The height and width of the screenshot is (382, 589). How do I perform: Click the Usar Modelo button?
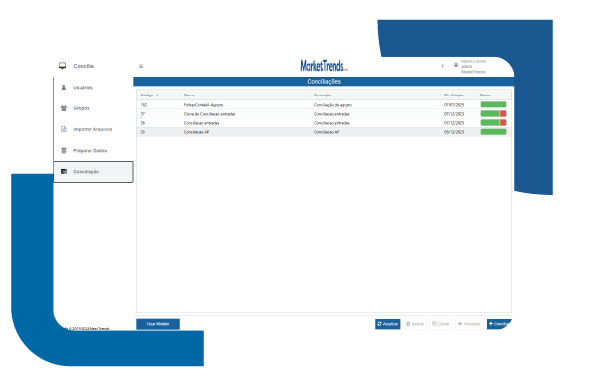(158, 324)
